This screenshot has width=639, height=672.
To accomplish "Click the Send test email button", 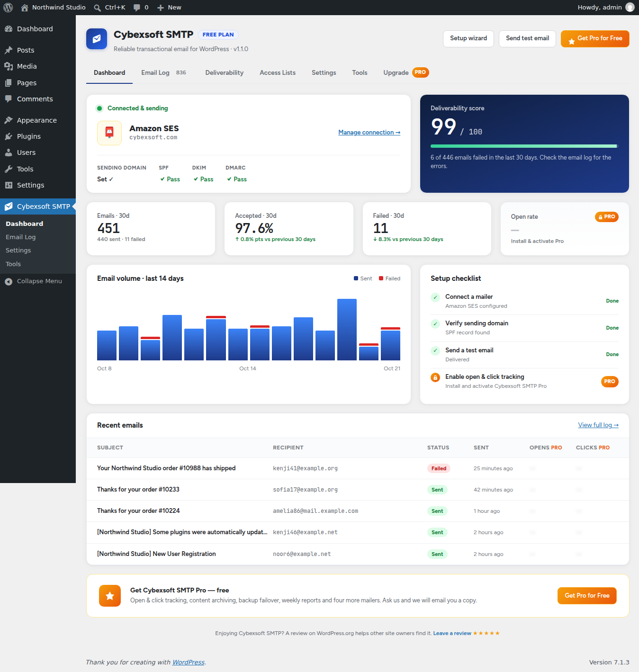I will point(527,39).
